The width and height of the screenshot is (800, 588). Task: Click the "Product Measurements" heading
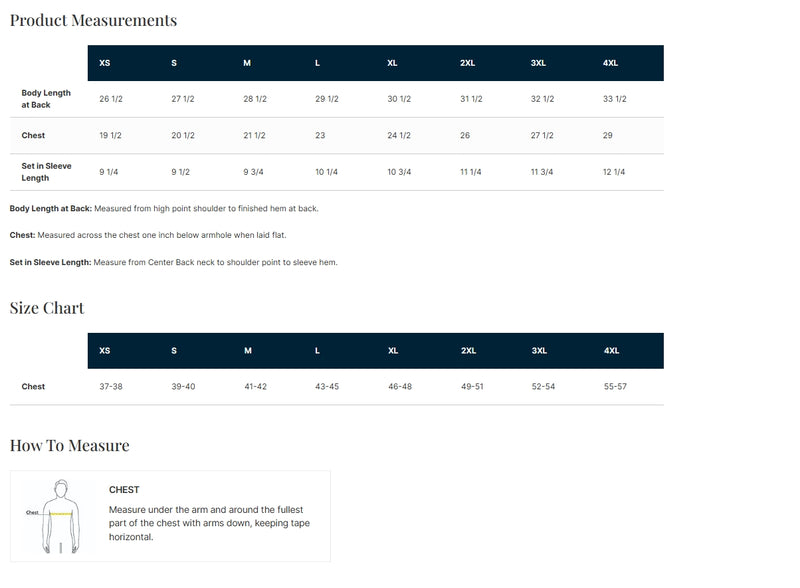pos(93,20)
